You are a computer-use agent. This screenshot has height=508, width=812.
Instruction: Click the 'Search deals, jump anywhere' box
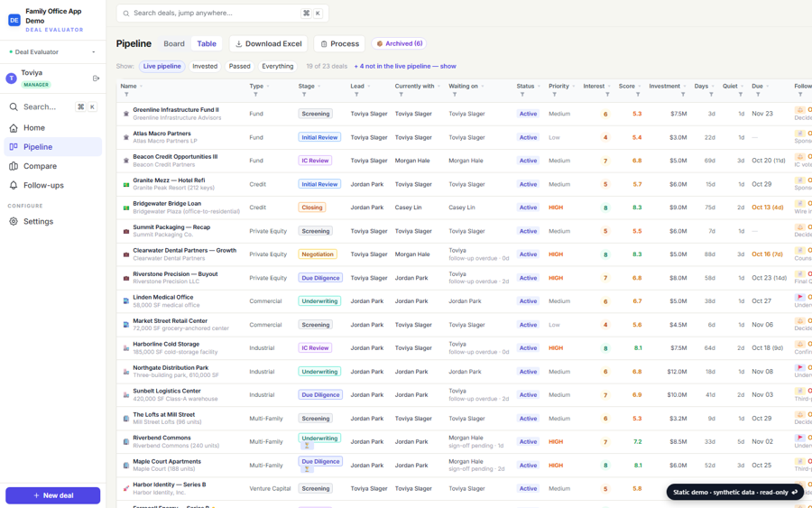[x=223, y=14]
